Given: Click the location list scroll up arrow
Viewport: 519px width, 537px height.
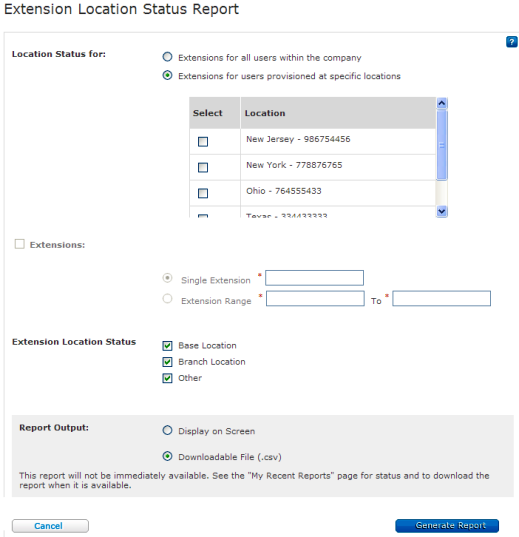Looking at the screenshot, I should pos(442,103).
